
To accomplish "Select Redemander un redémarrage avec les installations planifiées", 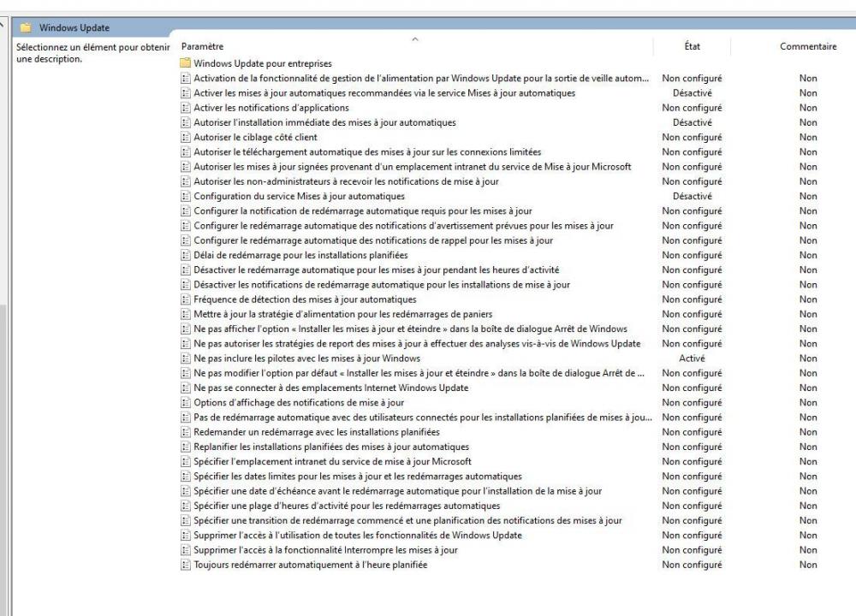I will tap(317, 432).
